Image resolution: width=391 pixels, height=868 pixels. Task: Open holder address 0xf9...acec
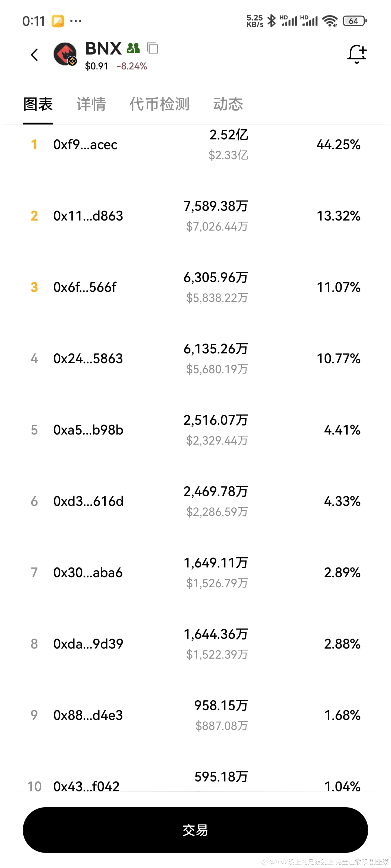pyautogui.click(x=85, y=145)
